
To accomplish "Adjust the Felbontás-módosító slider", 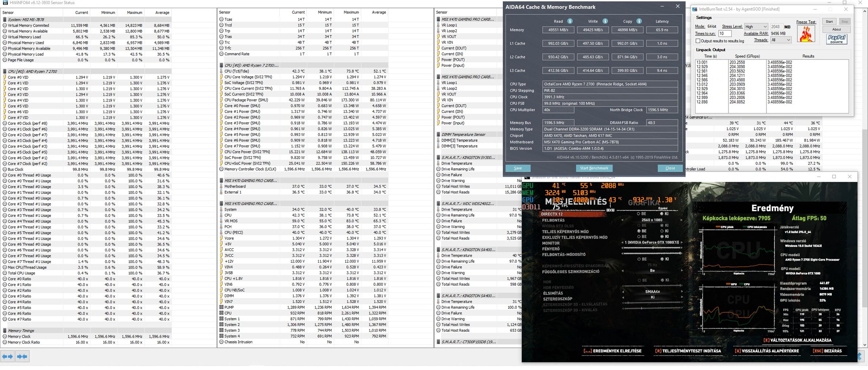I will point(652,253).
